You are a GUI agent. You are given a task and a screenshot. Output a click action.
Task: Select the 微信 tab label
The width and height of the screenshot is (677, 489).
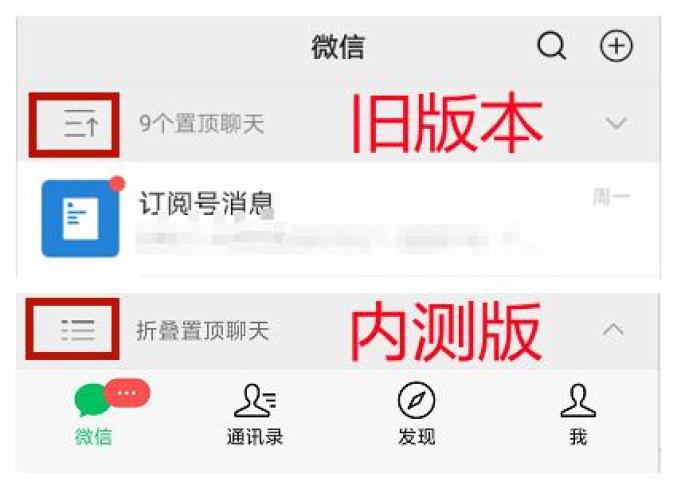tap(93, 436)
